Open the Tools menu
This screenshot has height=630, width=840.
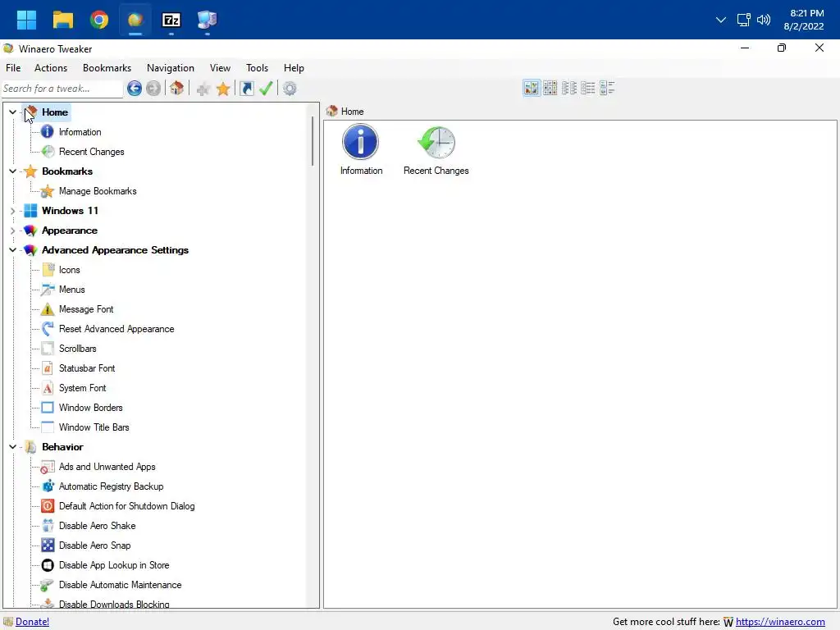257,68
